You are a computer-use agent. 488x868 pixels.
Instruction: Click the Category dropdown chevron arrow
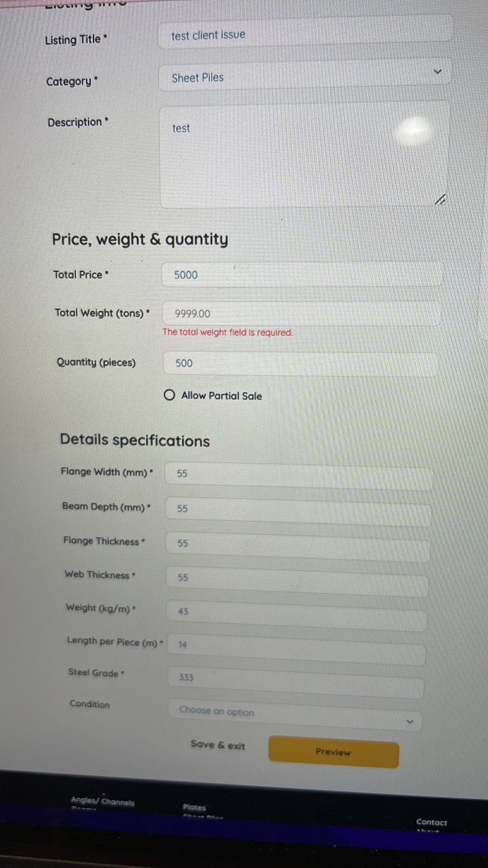[438, 71]
